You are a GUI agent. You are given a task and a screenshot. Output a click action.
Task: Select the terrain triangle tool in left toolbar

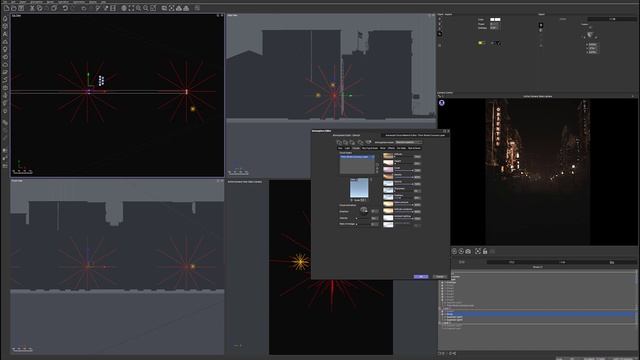coord(5,42)
